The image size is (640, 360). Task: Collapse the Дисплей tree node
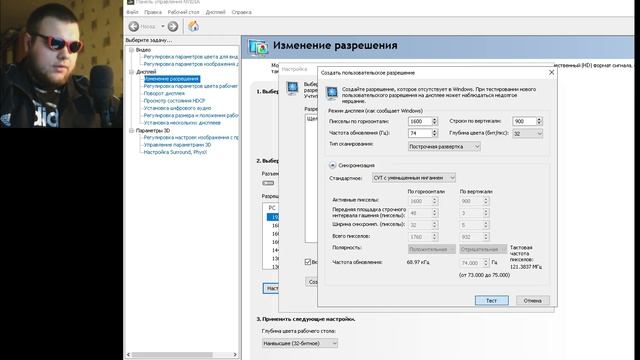point(131,72)
